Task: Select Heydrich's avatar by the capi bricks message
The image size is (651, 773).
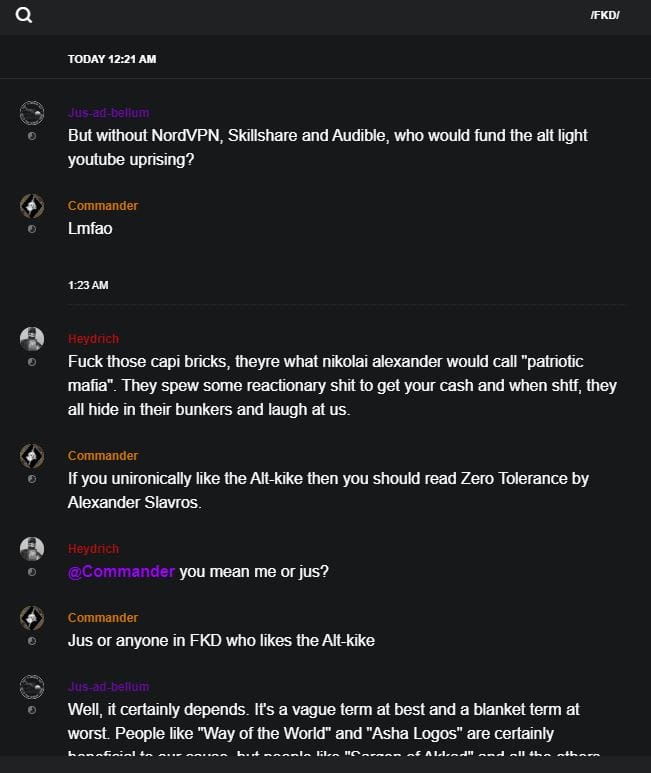Action: tap(32, 339)
